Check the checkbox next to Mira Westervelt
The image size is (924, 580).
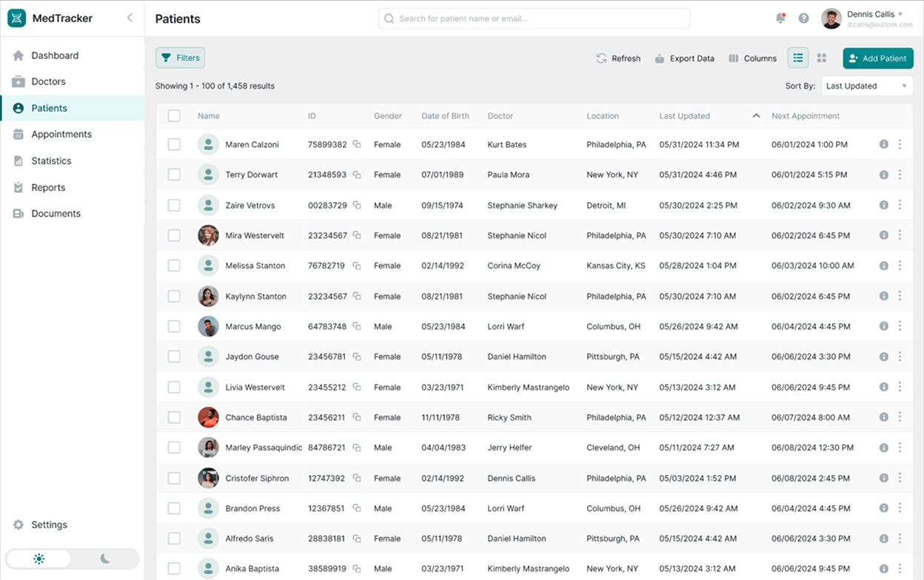pos(174,235)
